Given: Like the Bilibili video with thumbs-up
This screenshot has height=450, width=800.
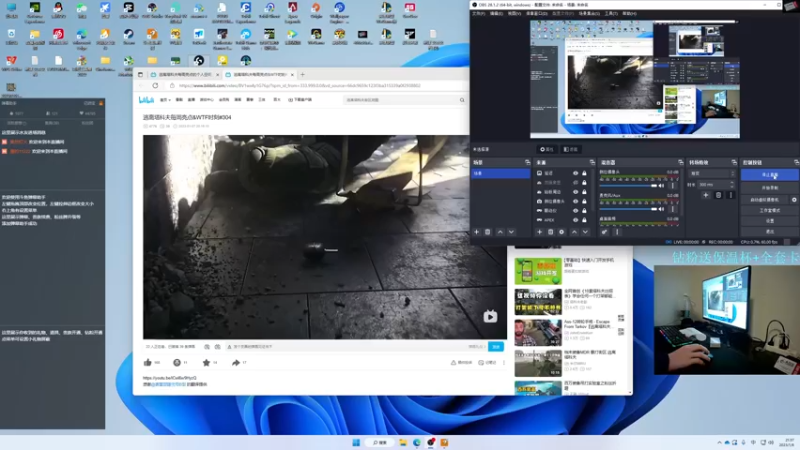Looking at the screenshot, I should 148,363.
